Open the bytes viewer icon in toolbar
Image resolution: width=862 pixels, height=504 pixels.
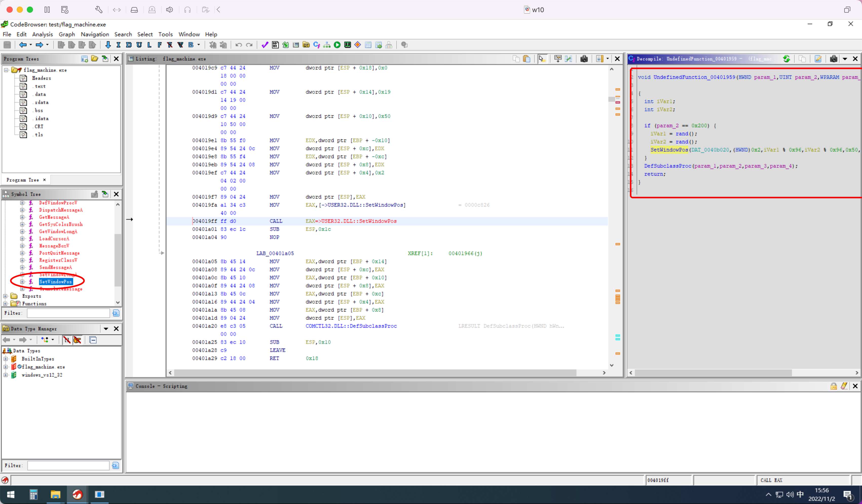[x=275, y=45]
